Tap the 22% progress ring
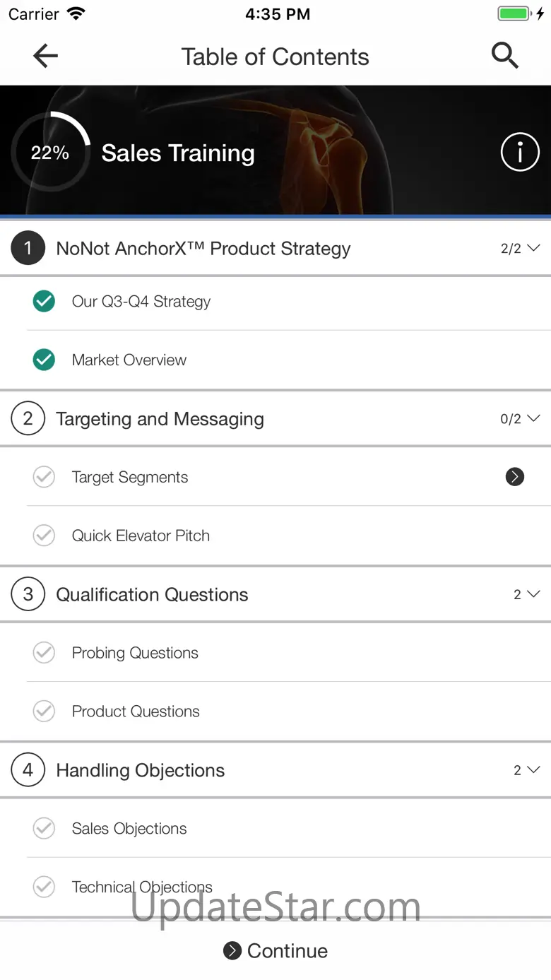The image size is (551, 980). tap(50, 152)
